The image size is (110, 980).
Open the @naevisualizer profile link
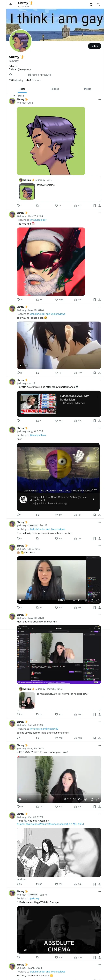point(38,220)
